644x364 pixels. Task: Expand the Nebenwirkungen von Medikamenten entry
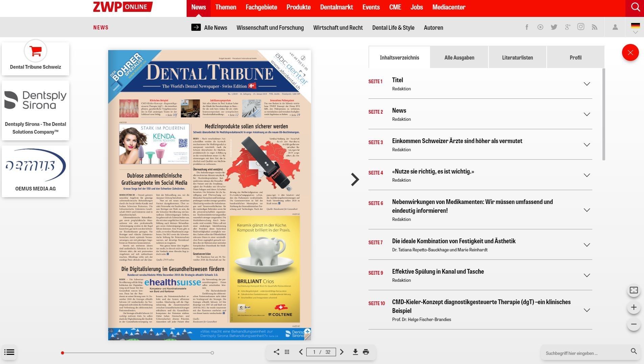[x=587, y=210]
